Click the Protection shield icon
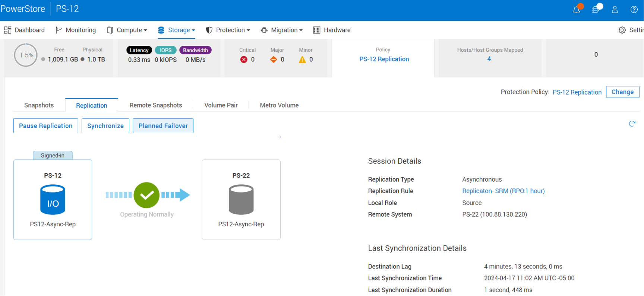Image resolution: width=644 pixels, height=296 pixels. pos(209,30)
